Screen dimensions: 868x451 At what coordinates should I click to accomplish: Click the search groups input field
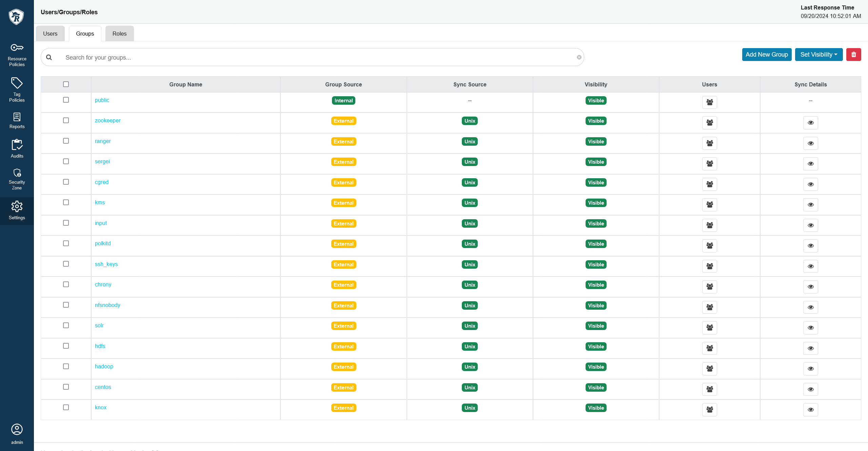313,57
